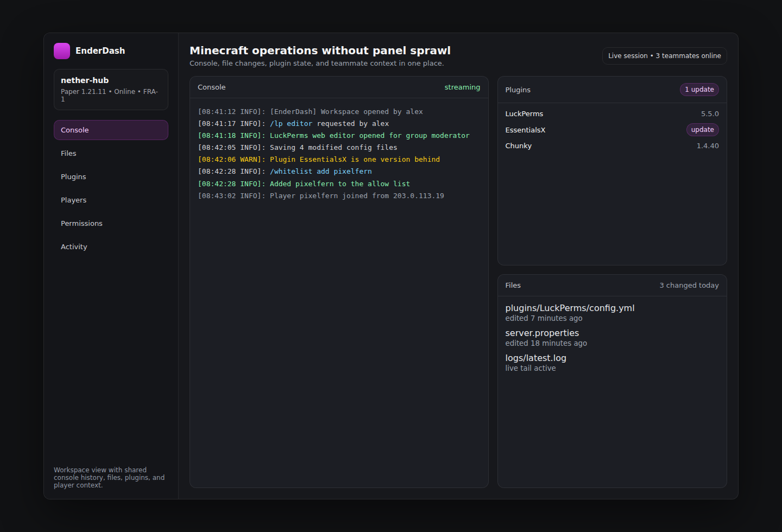Click the streaming status indicator
This screenshot has height=532, width=782.
tap(462, 87)
